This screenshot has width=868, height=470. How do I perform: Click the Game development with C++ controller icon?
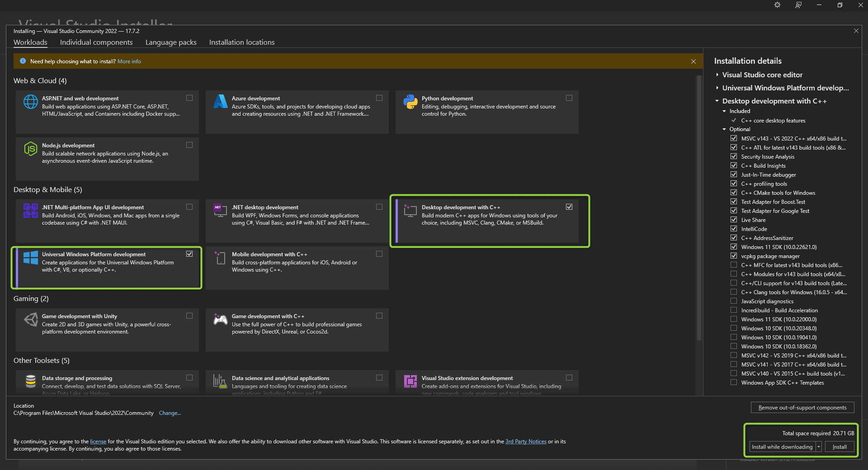[x=221, y=320]
